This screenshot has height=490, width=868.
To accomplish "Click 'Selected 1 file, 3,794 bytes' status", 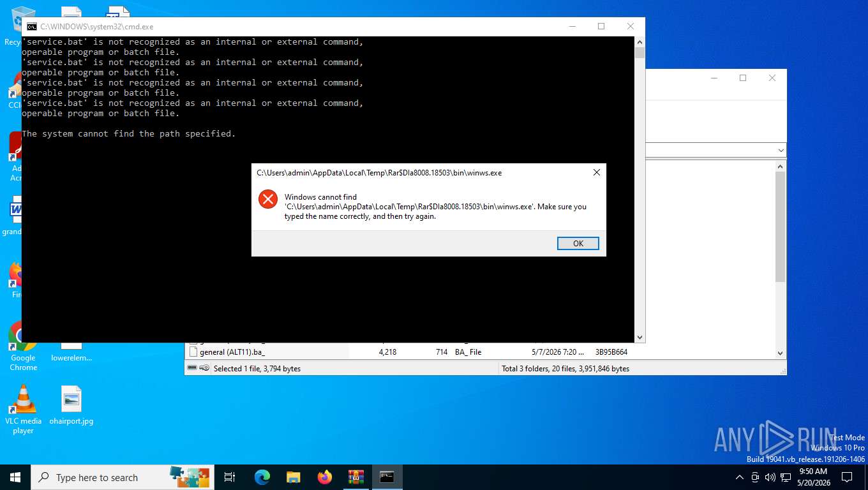I will point(257,369).
